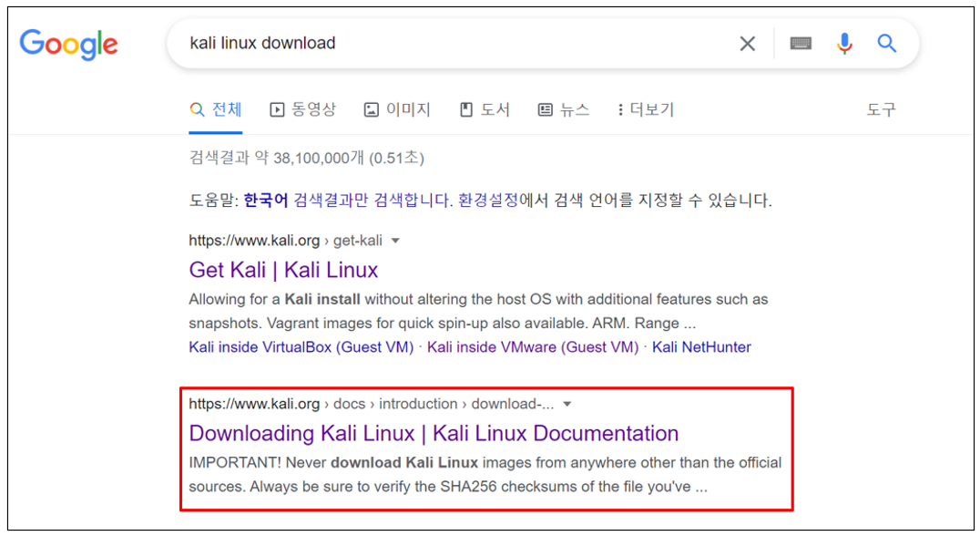Viewport: 980px width, 536px height.
Task: Open Kali inside VMware (Guest VM) link
Action: tap(533, 347)
